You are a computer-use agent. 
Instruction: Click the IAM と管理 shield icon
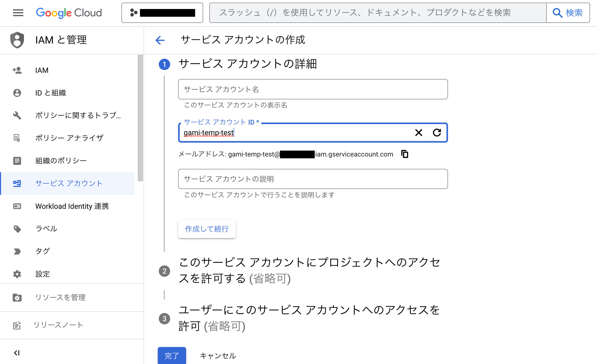coord(17,40)
